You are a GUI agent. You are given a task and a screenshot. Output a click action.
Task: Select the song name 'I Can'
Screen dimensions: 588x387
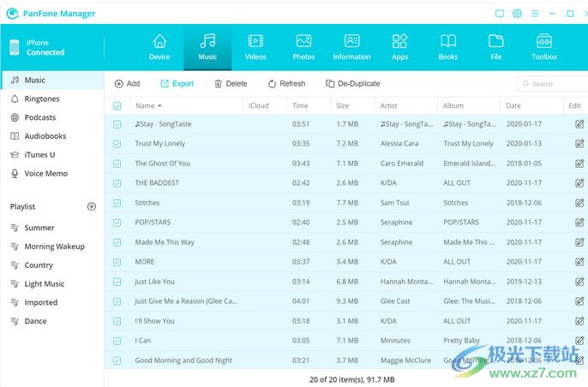(143, 341)
